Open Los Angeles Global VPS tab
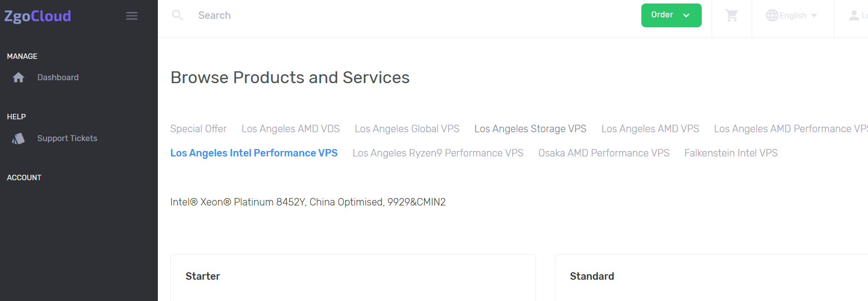Image resolution: width=868 pixels, height=301 pixels. click(407, 129)
